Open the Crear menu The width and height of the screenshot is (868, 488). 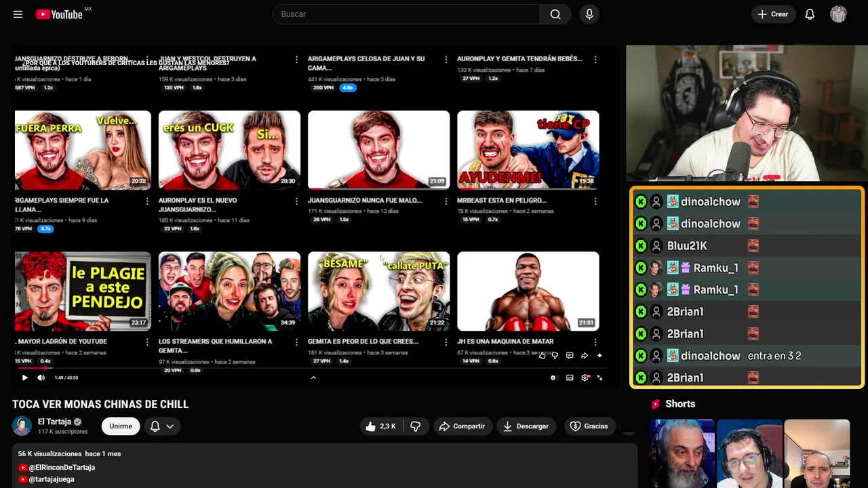(773, 14)
